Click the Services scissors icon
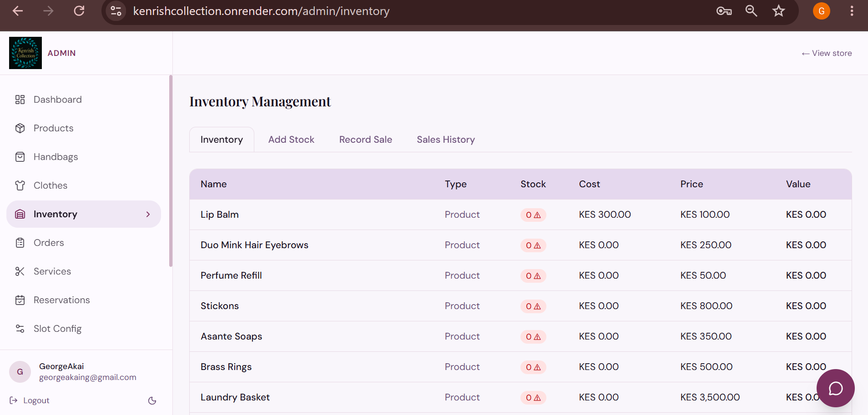The image size is (868, 415). pos(20,271)
